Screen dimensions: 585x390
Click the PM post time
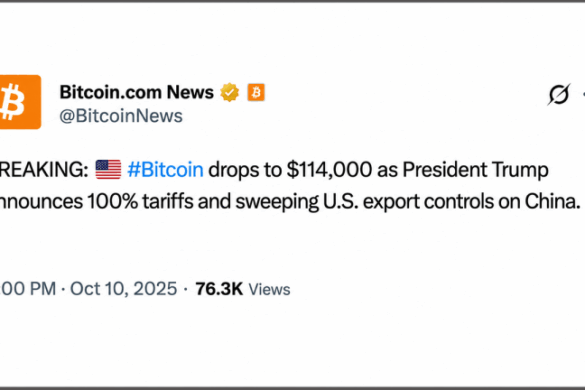tap(28, 289)
